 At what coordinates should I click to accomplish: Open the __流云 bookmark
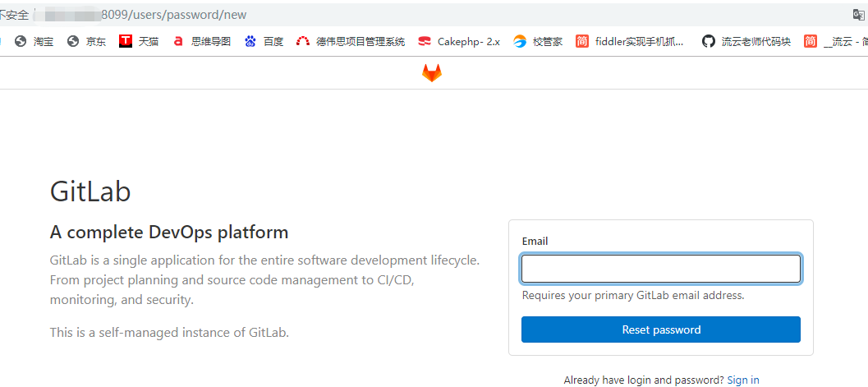[x=836, y=42]
